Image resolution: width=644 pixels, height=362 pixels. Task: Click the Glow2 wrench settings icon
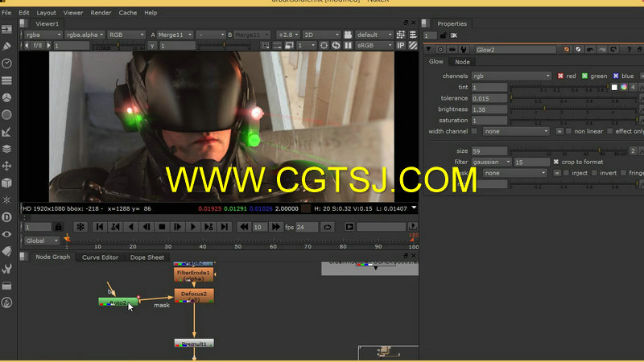(464, 49)
